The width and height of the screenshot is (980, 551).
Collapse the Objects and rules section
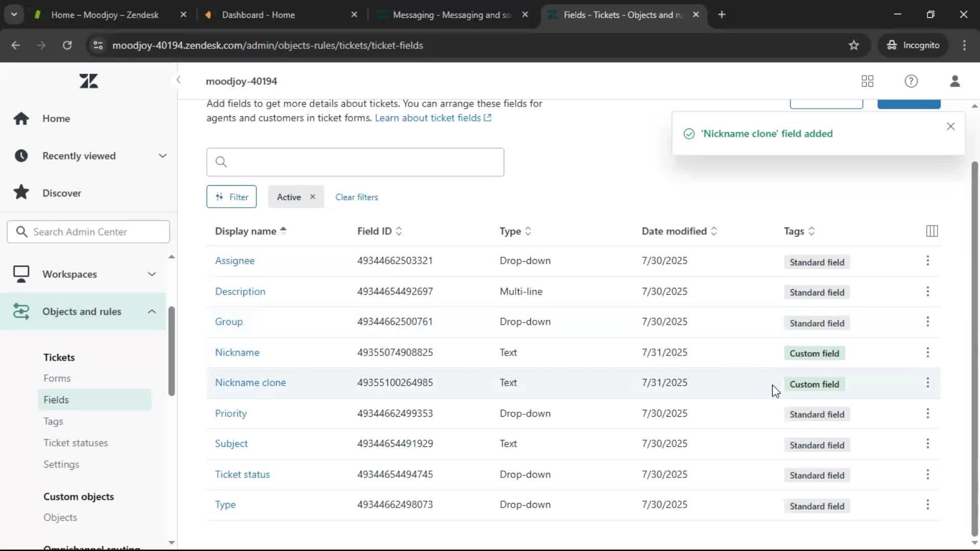click(152, 311)
